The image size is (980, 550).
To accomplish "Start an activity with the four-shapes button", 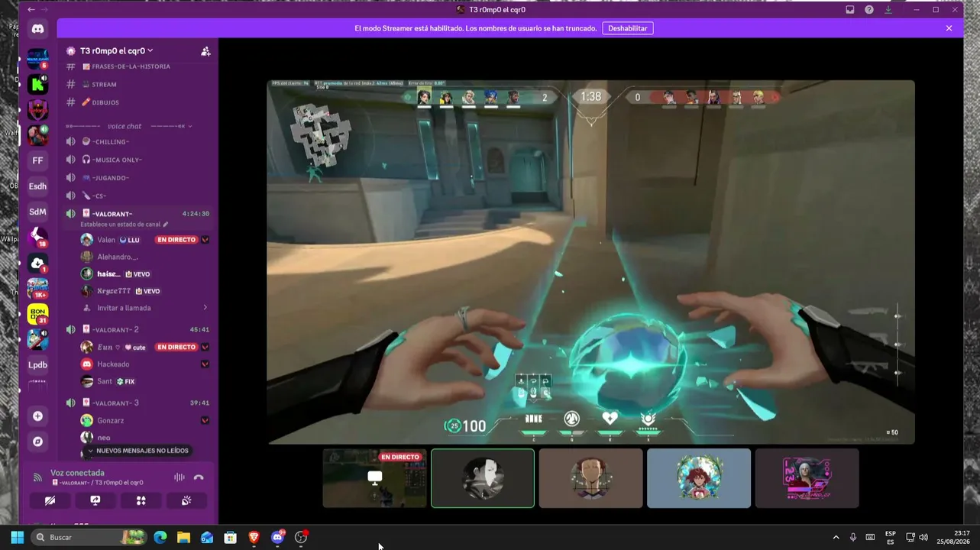I will [141, 500].
